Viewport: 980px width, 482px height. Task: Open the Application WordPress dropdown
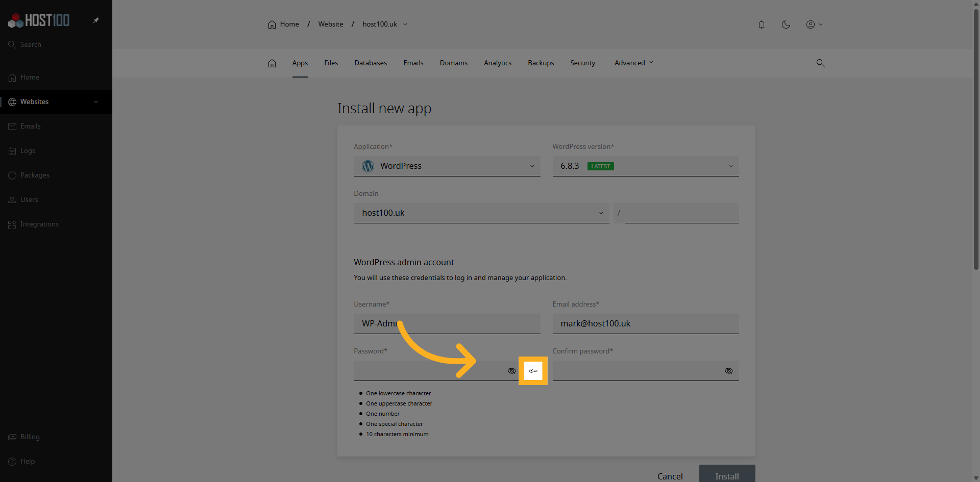(x=447, y=166)
